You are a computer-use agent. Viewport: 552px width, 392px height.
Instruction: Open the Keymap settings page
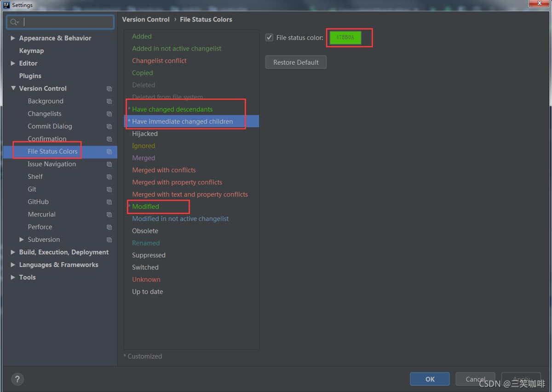point(31,51)
